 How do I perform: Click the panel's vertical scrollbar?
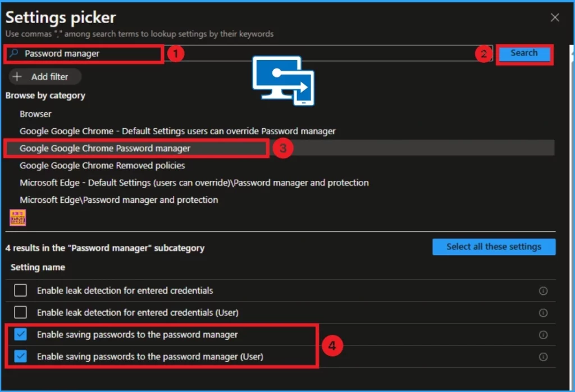pos(571,216)
